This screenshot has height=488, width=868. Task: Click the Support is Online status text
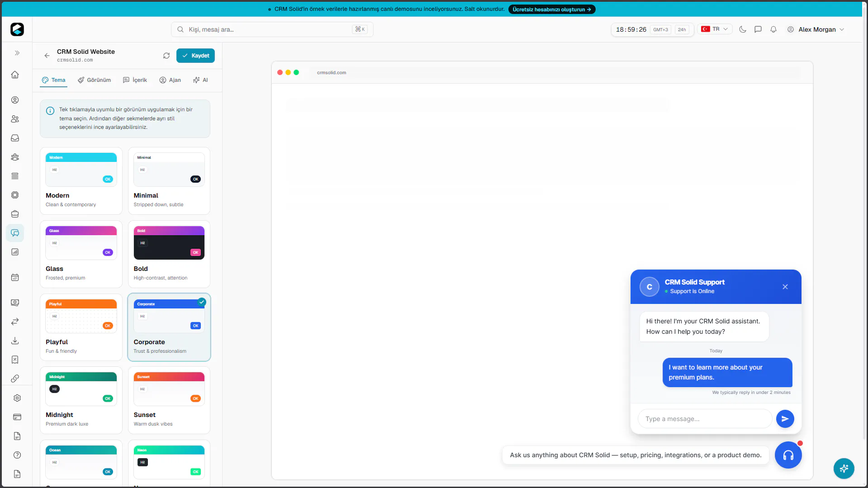coord(692,291)
